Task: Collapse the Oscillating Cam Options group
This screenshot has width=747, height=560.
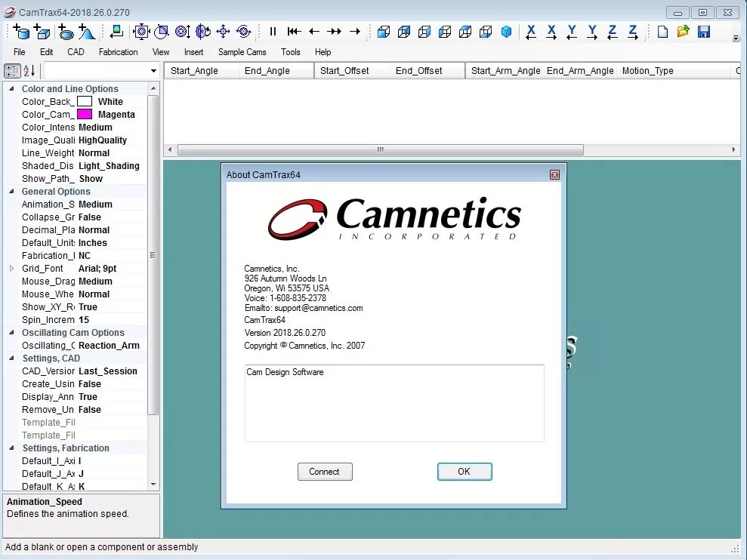Action: [x=11, y=332]
